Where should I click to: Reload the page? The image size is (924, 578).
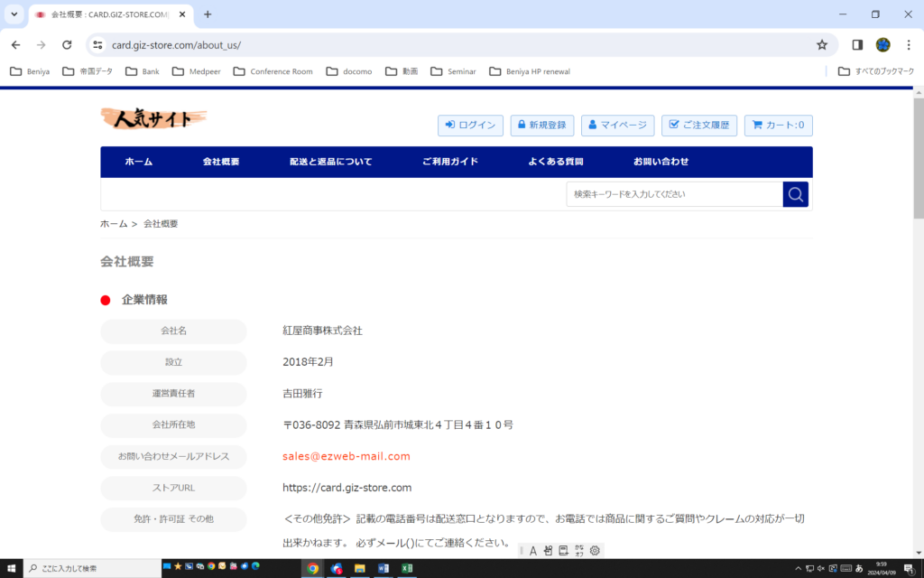click(67, 44)
